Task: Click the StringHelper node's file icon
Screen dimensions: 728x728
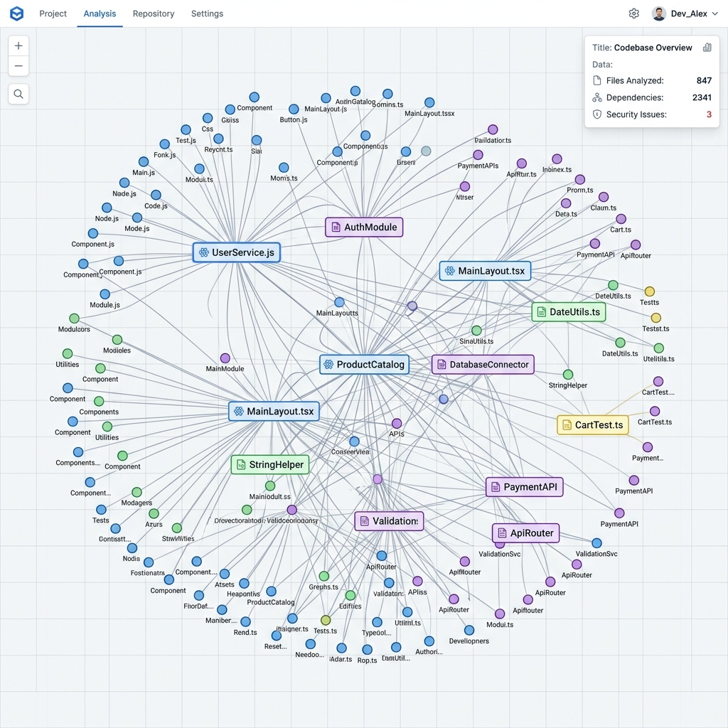Action: (241, 465)
